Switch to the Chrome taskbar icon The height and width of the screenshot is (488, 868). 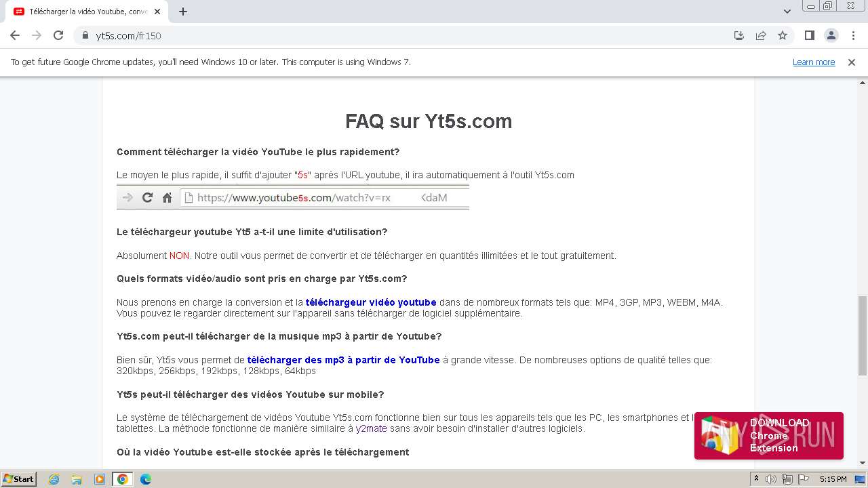coord(122,479)
